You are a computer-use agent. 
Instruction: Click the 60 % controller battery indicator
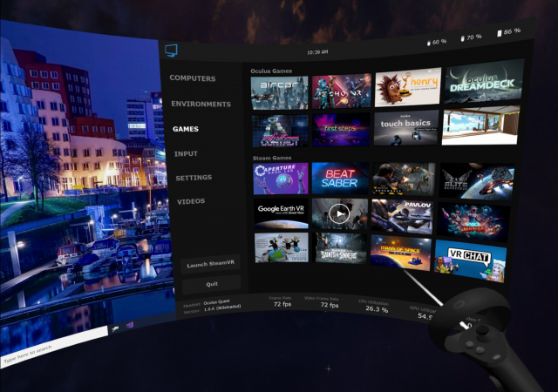pos(436,43)
